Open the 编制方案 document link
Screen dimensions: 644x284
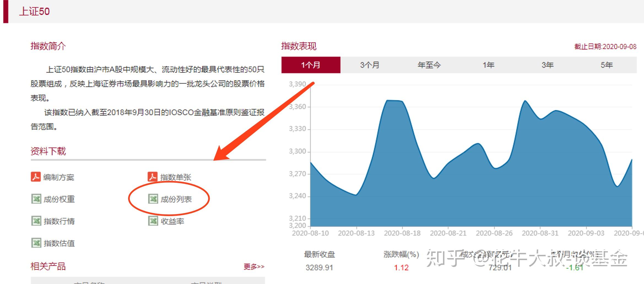click(x=59, y=177)
